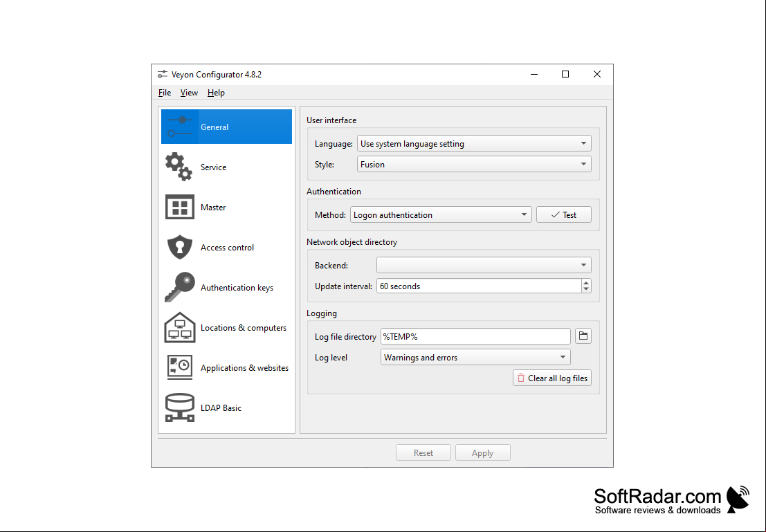This screenshot has height=532, width=766.
Task: Click the Reset button
Action: tap(423, 453)
